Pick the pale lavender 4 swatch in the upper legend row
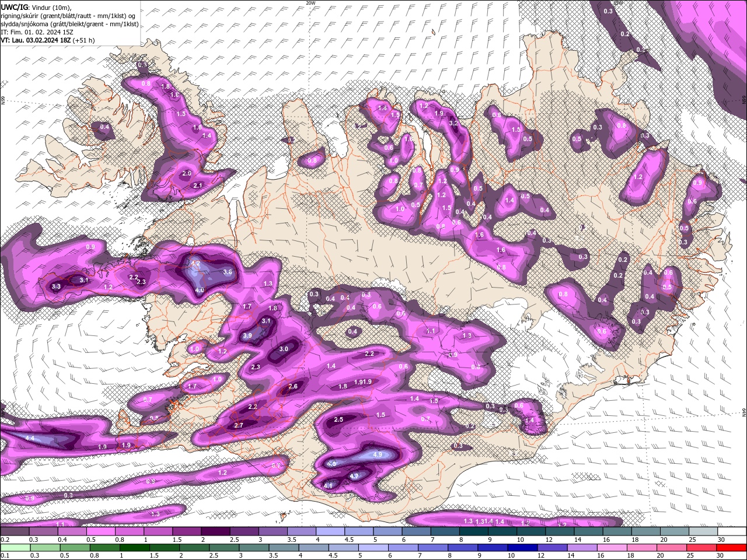The width and height of the screenshot is (747, 560). coord(330,531)
